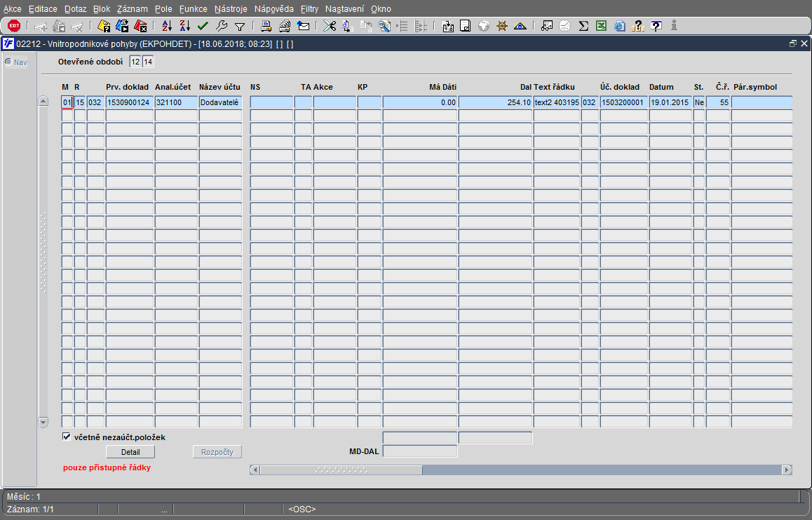Click the Má Dáti cell 0.00
Viewport: 812px width, 520px height.
pos(420,102)
